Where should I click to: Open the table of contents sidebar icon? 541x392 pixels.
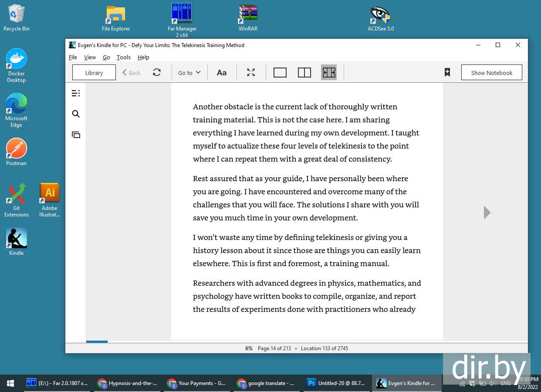tap(76, 93)
